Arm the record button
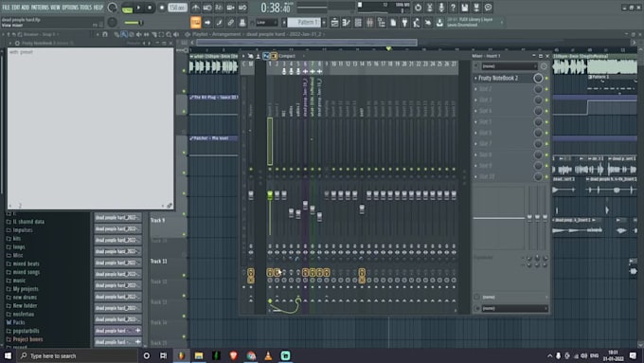644x363 pixels. pyautogui.click(x=162, y=8)
